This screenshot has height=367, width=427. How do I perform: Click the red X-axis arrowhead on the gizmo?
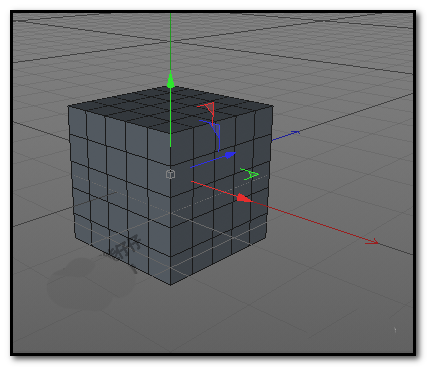point(244,198)
